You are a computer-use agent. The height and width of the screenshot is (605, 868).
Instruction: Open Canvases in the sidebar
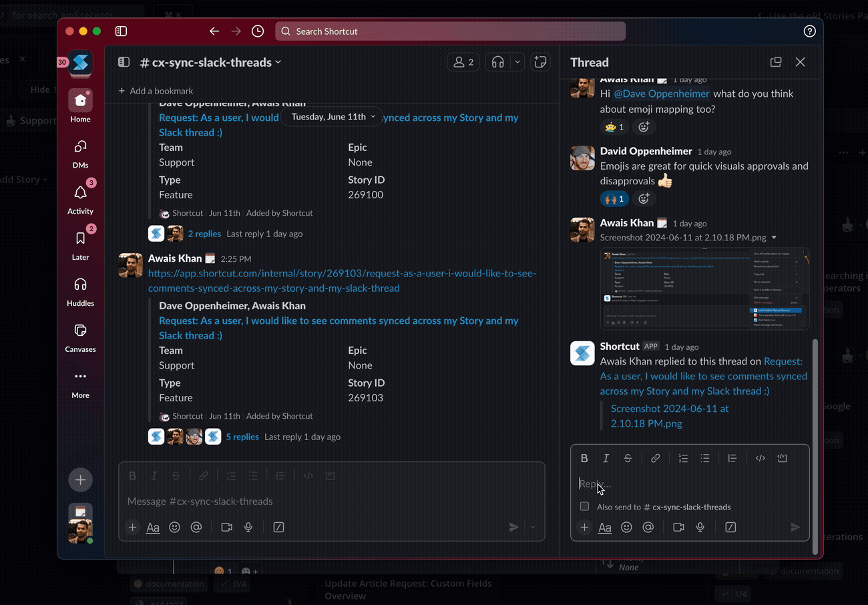(80, 337)
